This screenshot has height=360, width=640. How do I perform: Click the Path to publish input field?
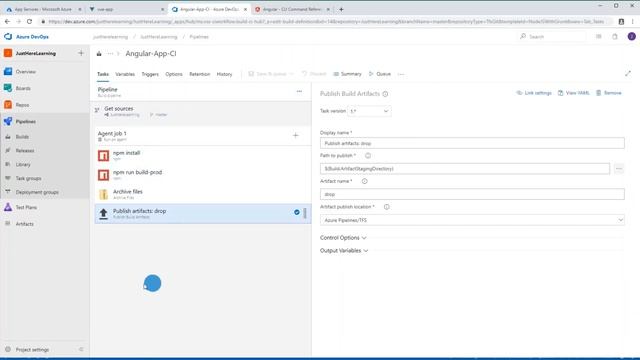(465, 169)
